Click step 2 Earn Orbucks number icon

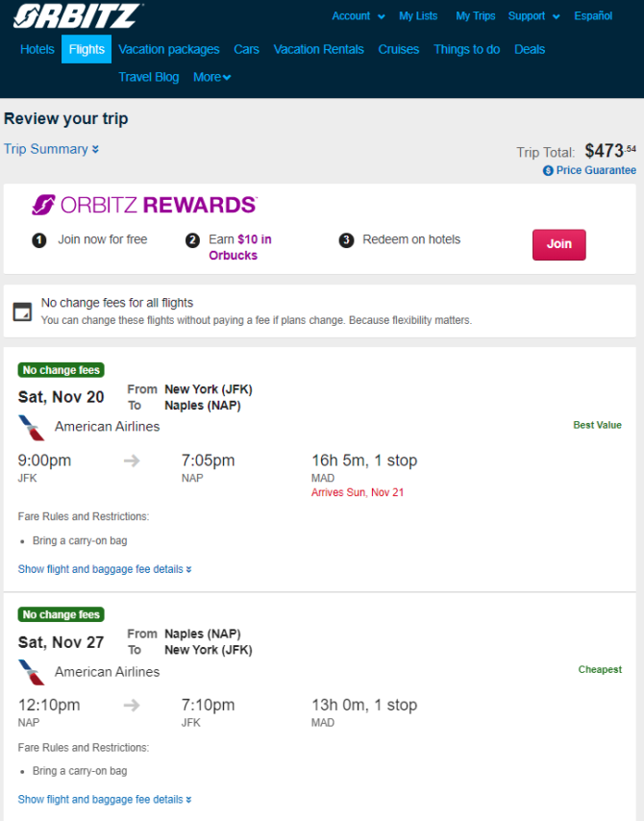(192, 240)
